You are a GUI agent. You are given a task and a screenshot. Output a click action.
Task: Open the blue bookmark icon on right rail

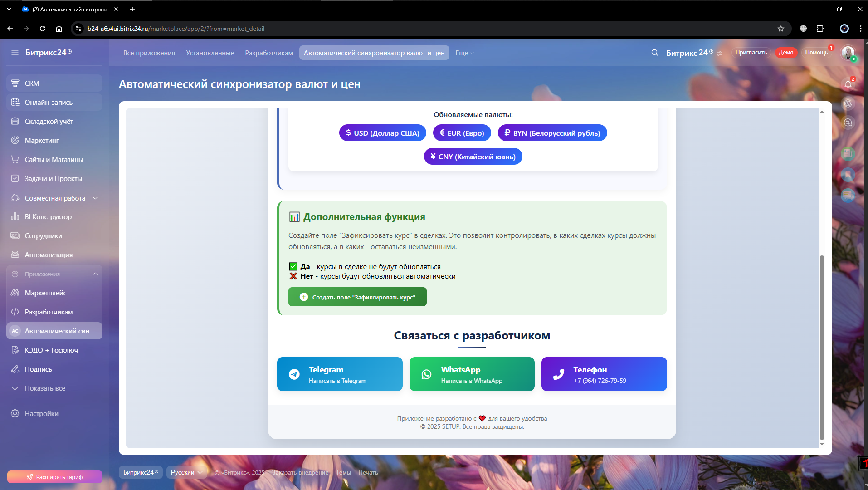tap(848, 175)
